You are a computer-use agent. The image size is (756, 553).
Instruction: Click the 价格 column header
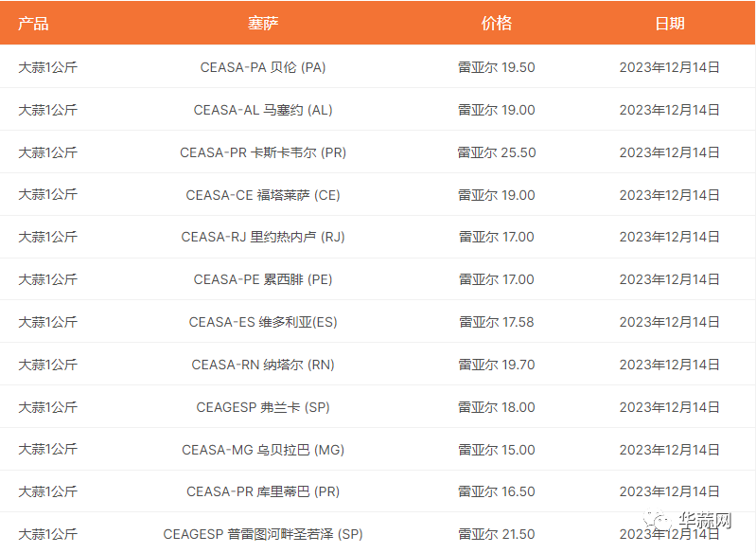[x=497, y=23]
